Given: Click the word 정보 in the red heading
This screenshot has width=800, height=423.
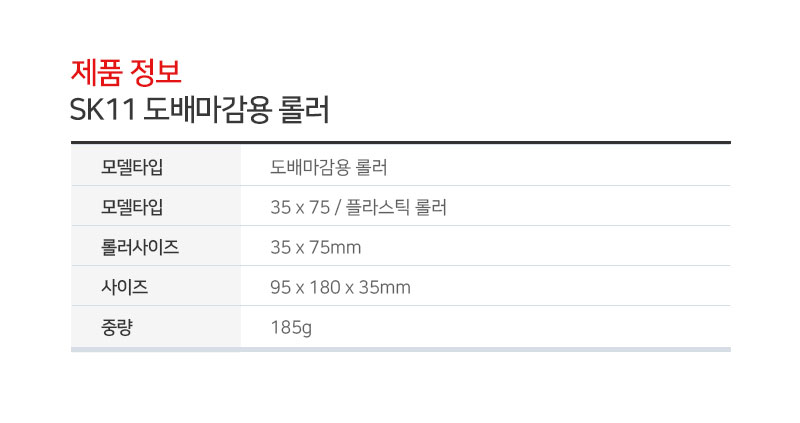Looking at the screenshot, I should [x=155, y=72].
